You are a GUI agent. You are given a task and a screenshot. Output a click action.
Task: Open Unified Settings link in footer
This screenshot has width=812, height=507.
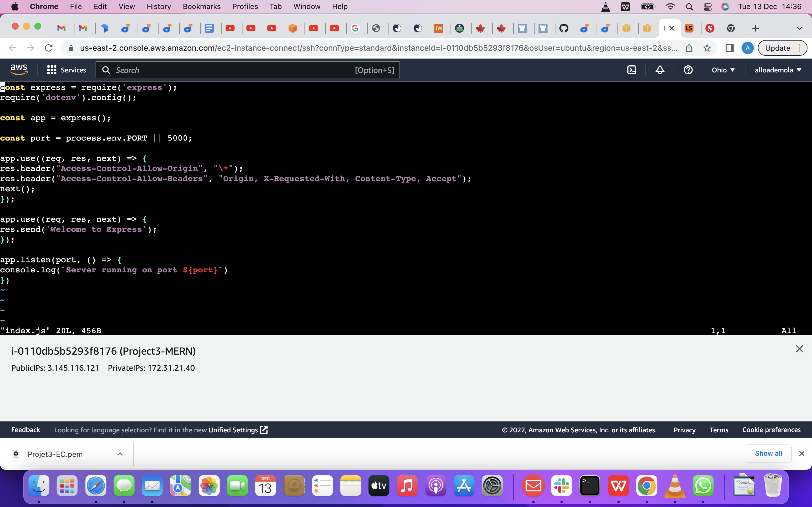point(234,430)
